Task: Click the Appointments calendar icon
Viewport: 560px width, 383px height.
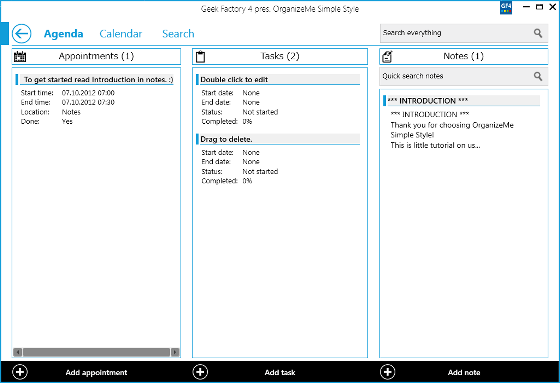Action: (x=20, y=56)
